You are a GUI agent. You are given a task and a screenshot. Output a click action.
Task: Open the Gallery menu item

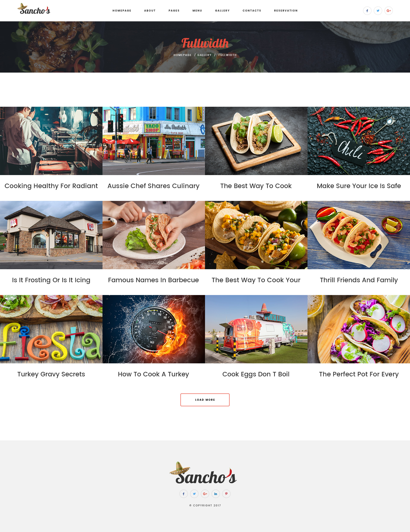222,11
